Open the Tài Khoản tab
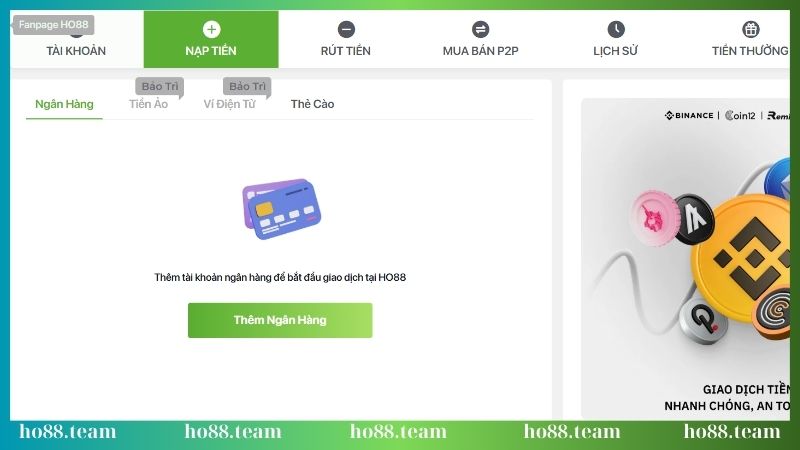The width and height of the screenshot is (800, 450). click(77, 51)
